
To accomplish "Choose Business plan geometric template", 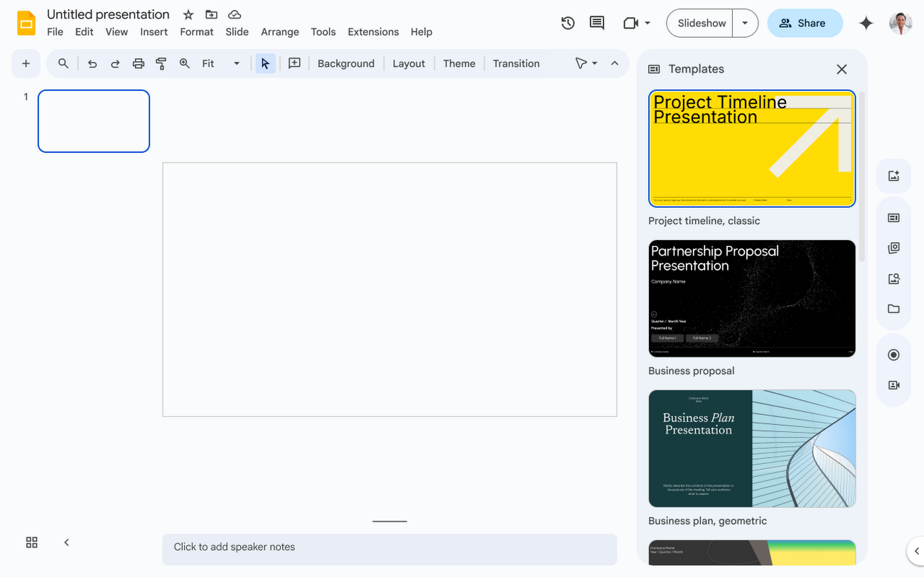I will pyautogui.click(x=752, y=448).
